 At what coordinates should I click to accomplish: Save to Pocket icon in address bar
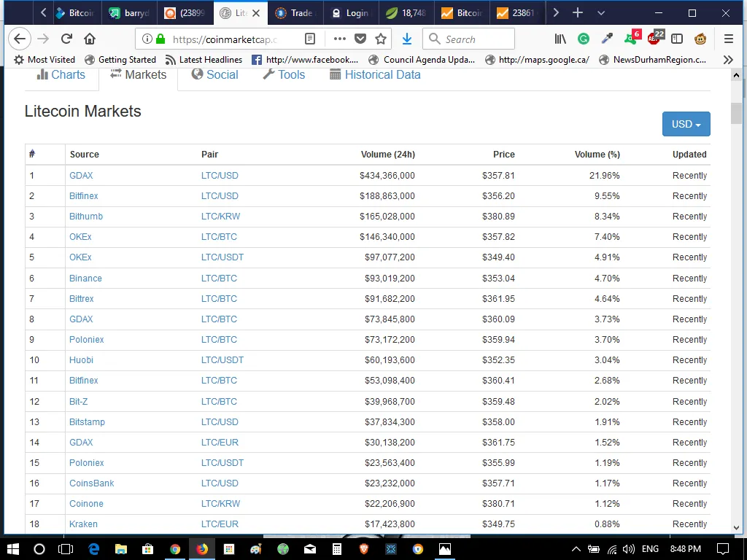(360, 39)
